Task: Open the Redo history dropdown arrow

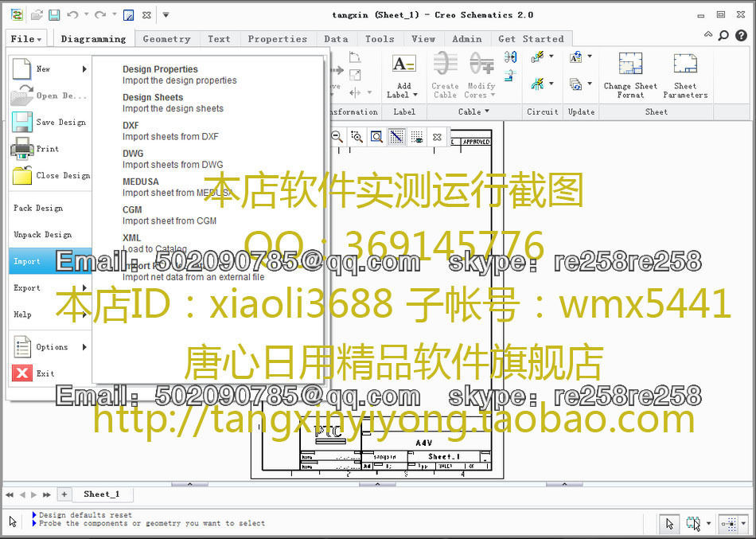Action: tap(115, 14)
